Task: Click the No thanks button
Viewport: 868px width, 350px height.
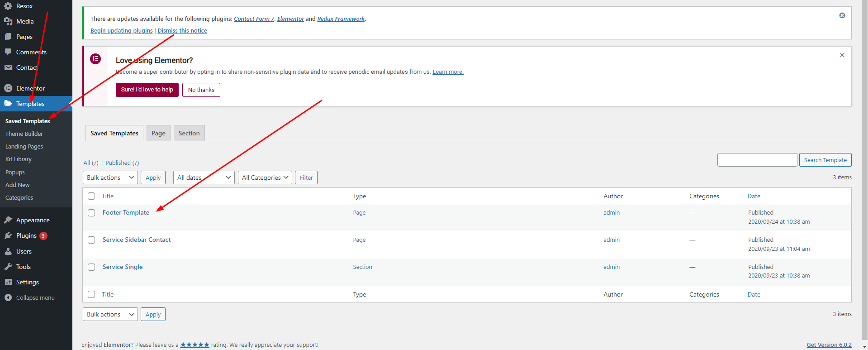Action: [x=201, y=90]
